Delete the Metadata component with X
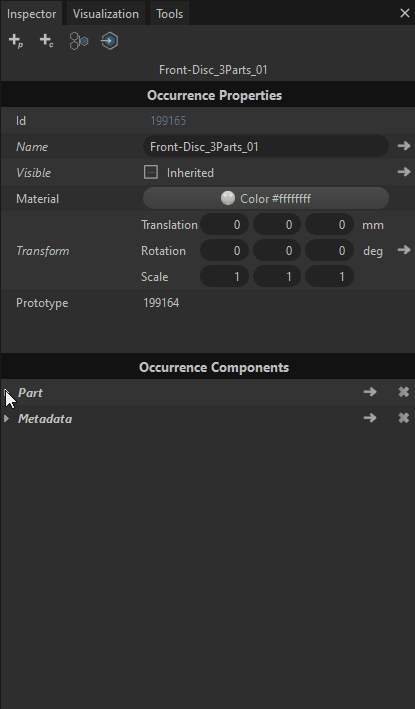The image size is (415, 709). click(404, 418)
